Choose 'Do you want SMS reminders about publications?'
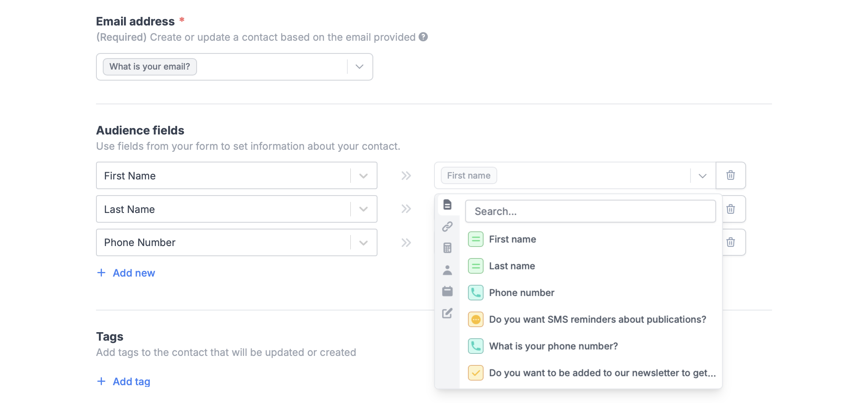This screenshot has width=868, height=403. pyautogui.click(x=597, y=319)
